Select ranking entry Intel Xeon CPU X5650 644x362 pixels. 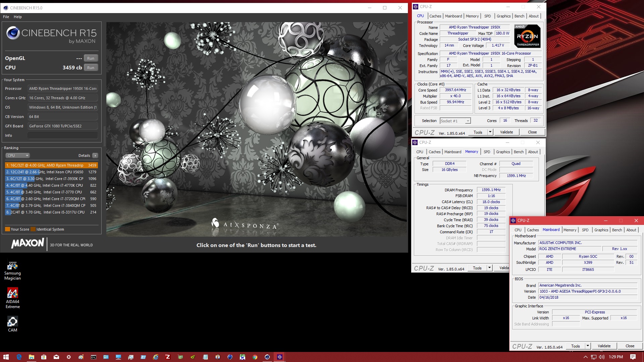51,172
